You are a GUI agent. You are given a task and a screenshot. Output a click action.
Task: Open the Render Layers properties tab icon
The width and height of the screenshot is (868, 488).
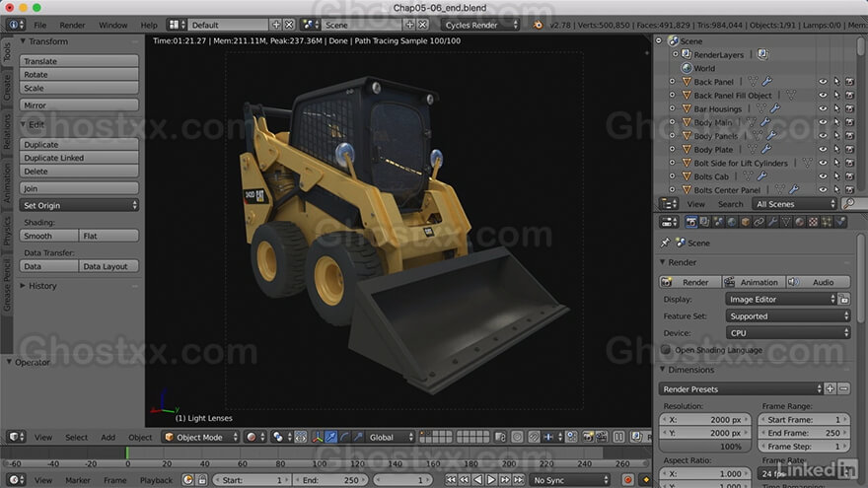pos(704,222)
